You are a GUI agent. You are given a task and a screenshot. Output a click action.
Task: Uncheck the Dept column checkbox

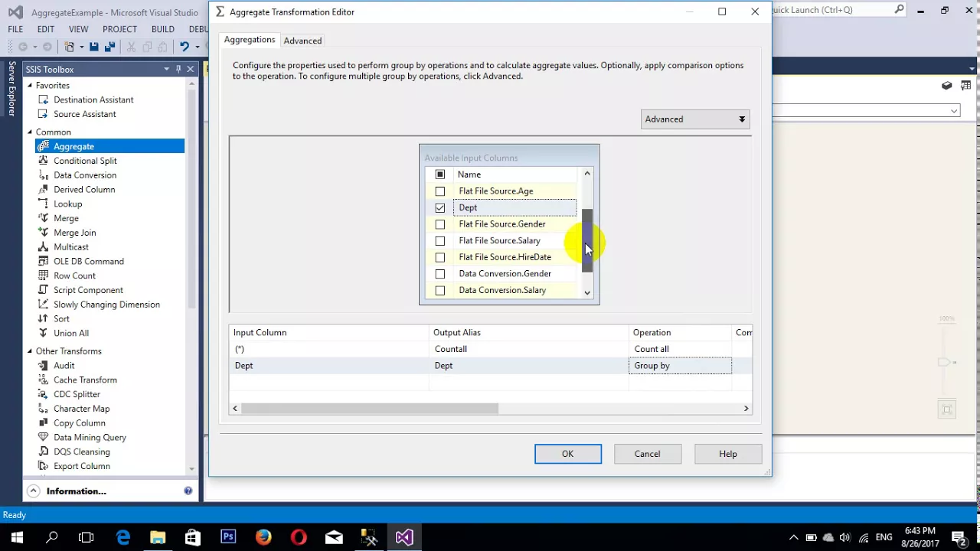point(440,207)
